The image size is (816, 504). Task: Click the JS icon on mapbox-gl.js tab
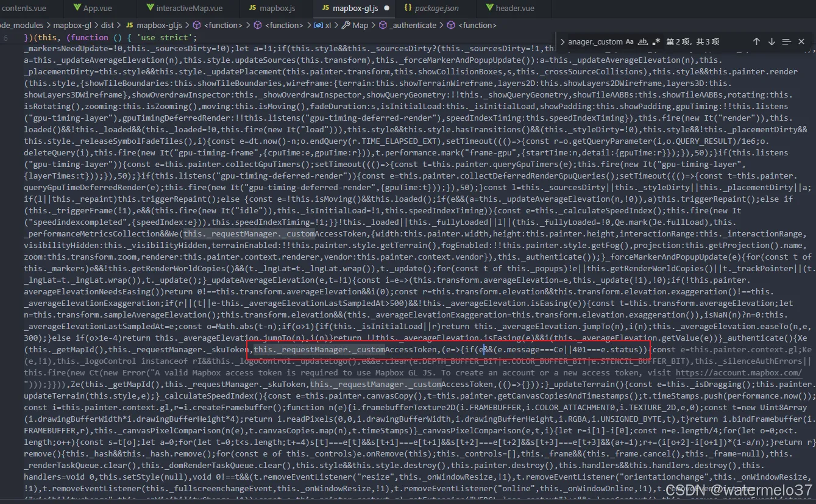pyautogui.click(x=325, y=9)
